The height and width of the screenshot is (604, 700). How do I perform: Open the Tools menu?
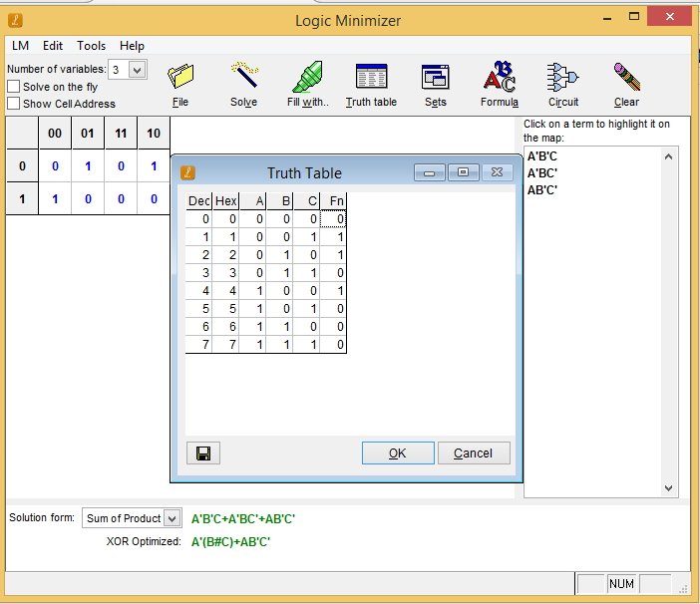[91, 46]
